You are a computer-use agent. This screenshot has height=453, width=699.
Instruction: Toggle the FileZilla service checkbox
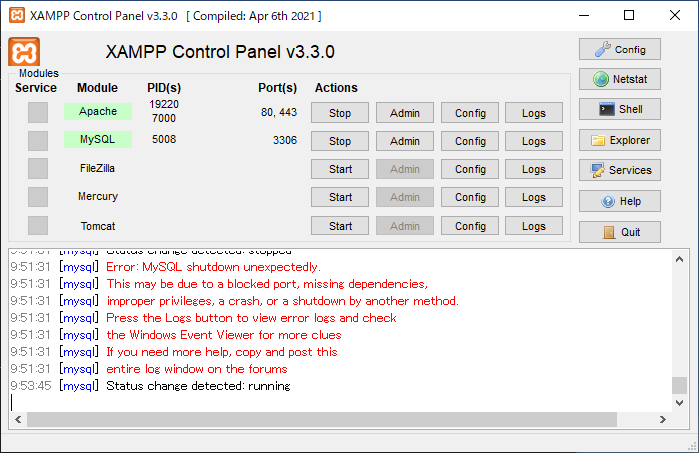[x=38, y=169]
